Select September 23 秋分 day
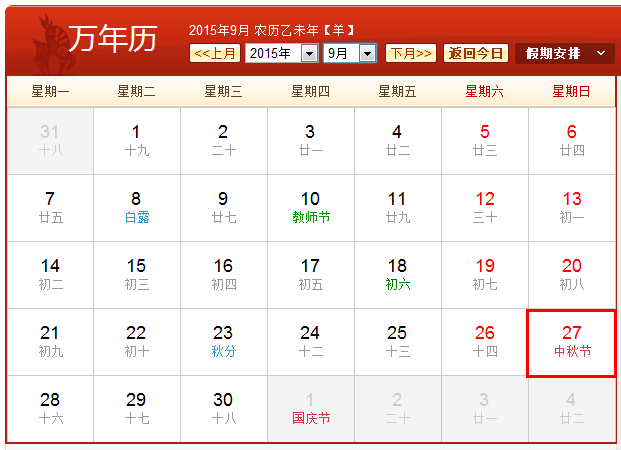The image size is (621, 450). (x=224, y=341)
